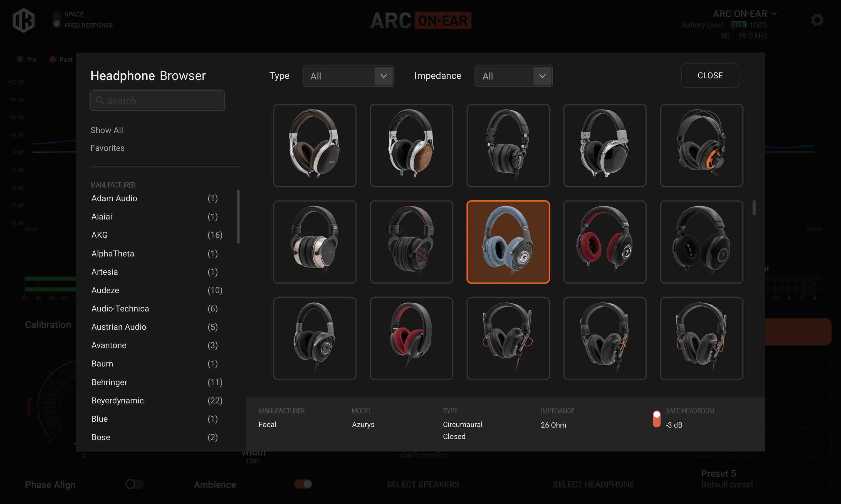
Task: Click the headphone grid scrollbar
Action: pyautogui.click(x=754, y=208)
